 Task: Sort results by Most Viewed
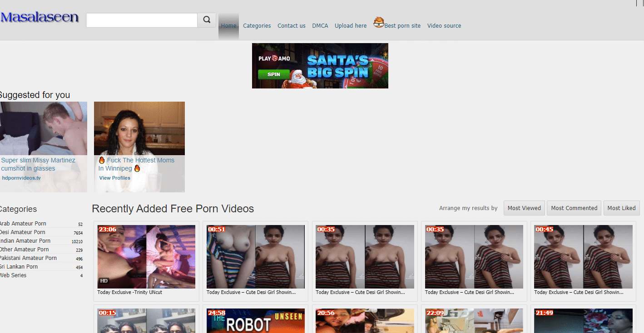(524, 208)
